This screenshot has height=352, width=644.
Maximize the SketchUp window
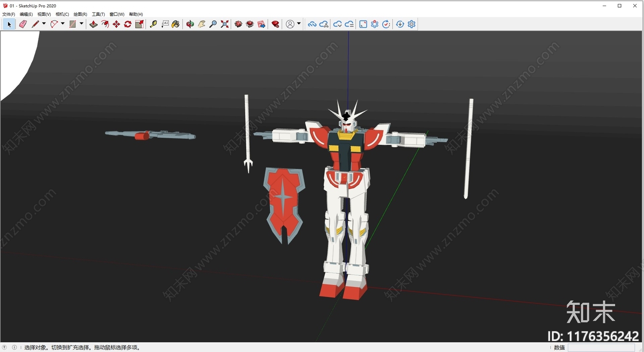click(620, 6)
